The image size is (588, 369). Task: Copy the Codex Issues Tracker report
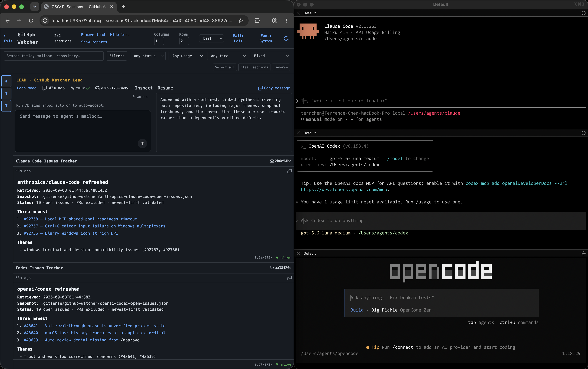pyautogui.click(x=289, y=278)
